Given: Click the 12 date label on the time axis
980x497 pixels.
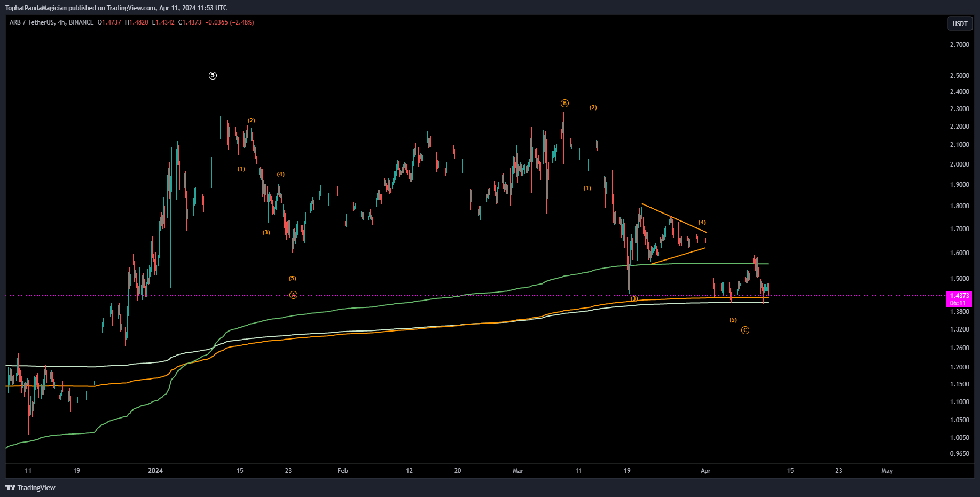Looking at the screenshot, I should [410, 471].
